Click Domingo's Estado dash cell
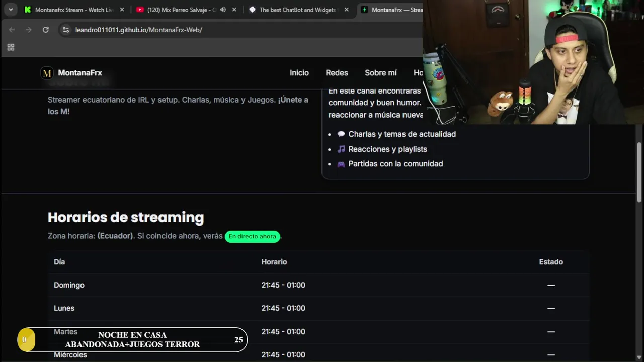This screenshot has height=362, width=644. [551, 285]
